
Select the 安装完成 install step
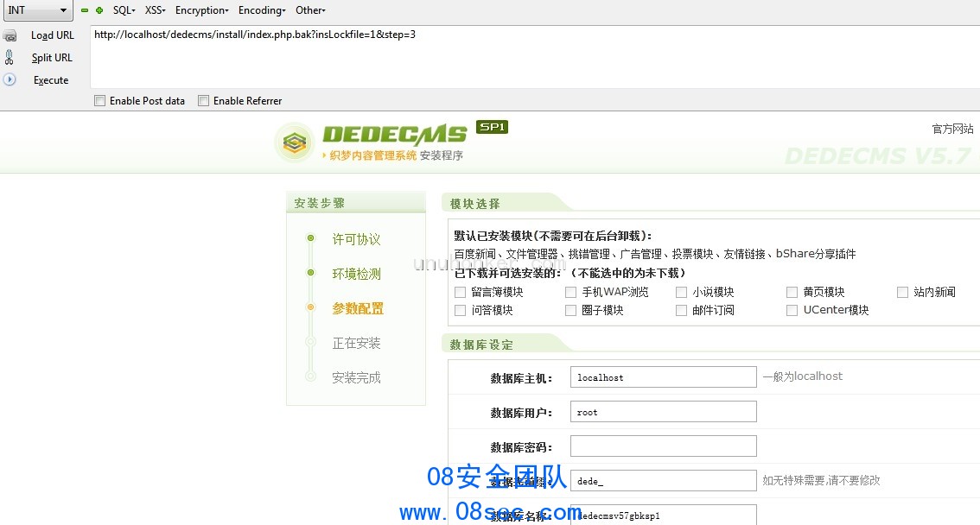356,377
